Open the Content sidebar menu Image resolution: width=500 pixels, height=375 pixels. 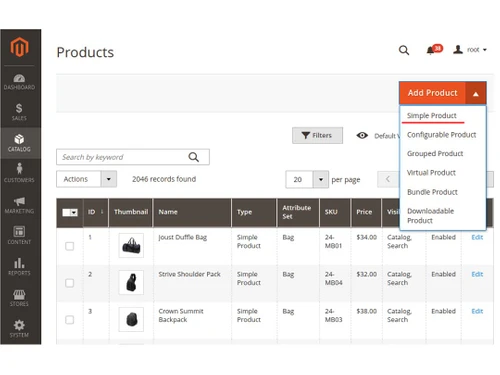tap(19, 235)
